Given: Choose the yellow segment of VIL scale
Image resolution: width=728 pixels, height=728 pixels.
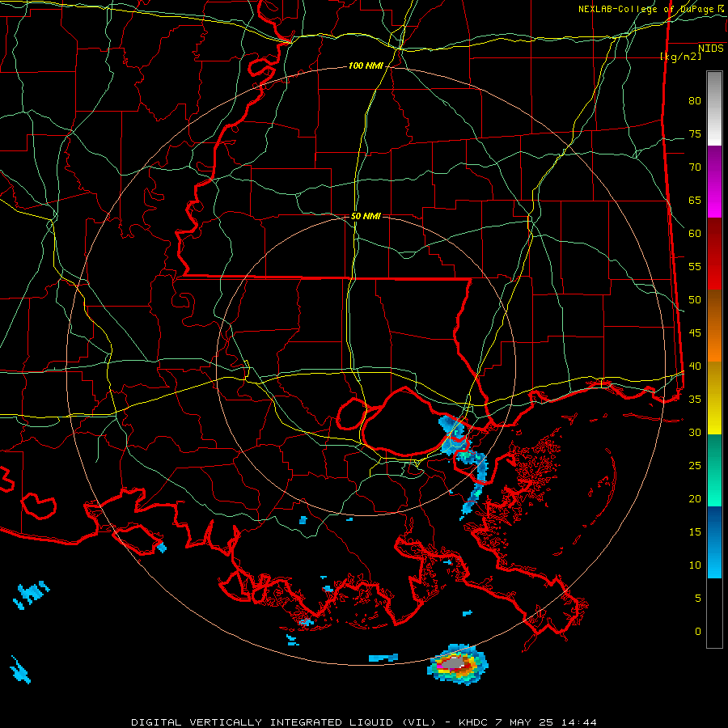Looking at the screenshot, I should pyautogui.click(x=714, y=398).
